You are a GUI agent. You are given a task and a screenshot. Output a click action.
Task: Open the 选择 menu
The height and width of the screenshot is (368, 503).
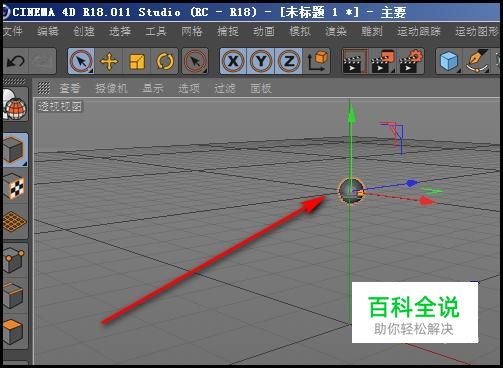pyautogui.click(x=120, y=32)
